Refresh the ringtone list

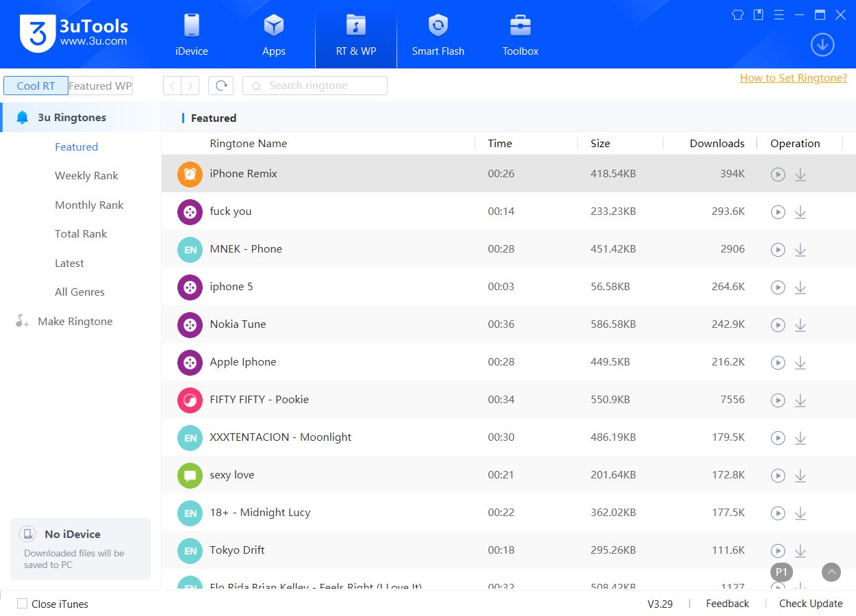pyautogui.click(x=221, y=86)
